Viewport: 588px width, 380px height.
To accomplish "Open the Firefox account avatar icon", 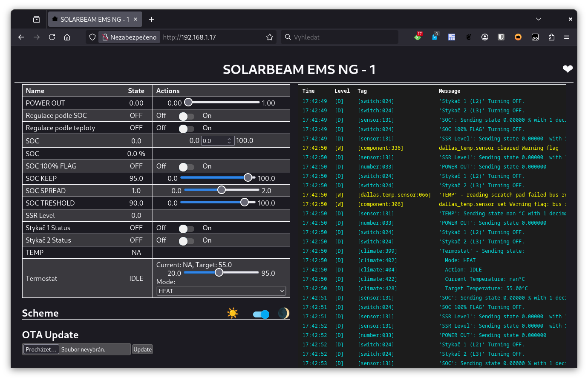I will pyautogui.click(x=485, y=37).
